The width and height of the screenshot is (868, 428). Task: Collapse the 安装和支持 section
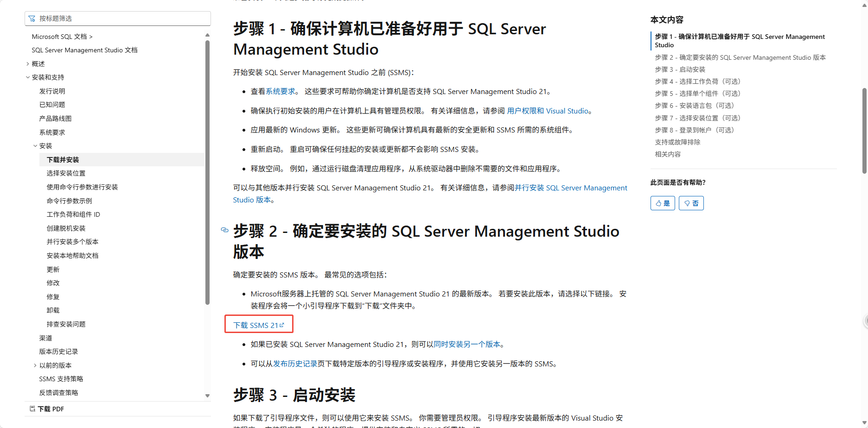[28, 77]
